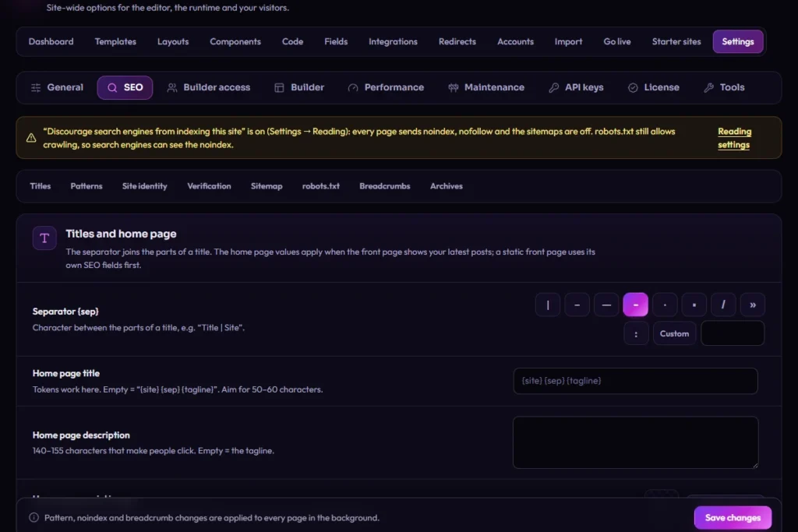798x532 pixels.
Task: Select the forward slash separator
Action: [x=723, y=305]
